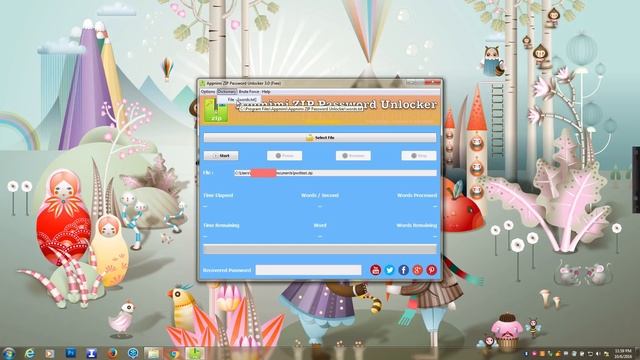
Task: Open the Google Plus social icon
Action: tap(417, 270)
